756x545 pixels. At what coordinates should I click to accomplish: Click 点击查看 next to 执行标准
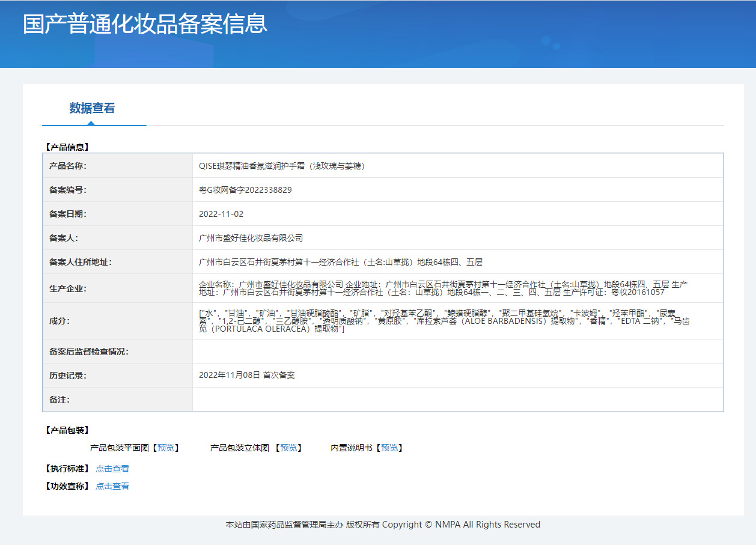(x=112, y=469)
